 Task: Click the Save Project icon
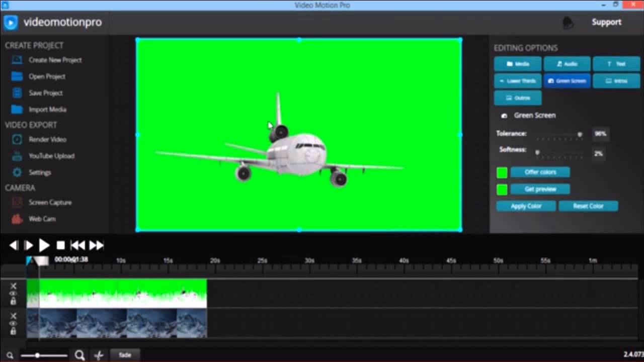coord(17,93)
